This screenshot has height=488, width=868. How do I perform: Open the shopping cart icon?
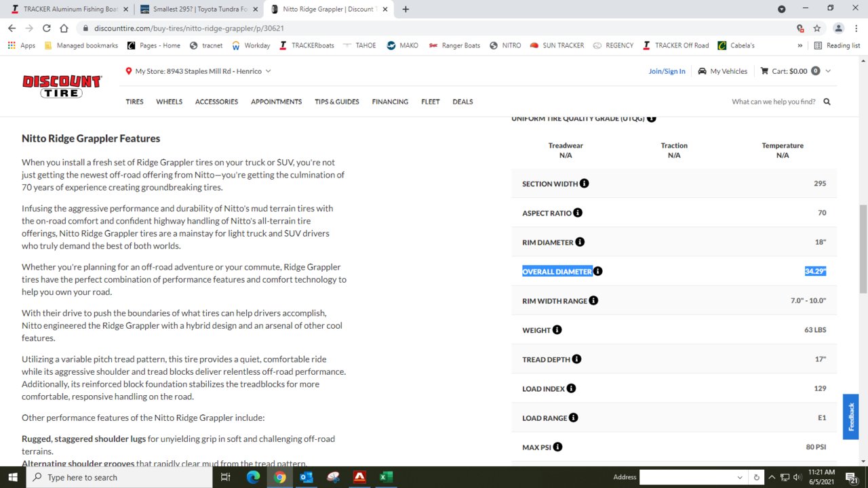[x=764, y=71]
